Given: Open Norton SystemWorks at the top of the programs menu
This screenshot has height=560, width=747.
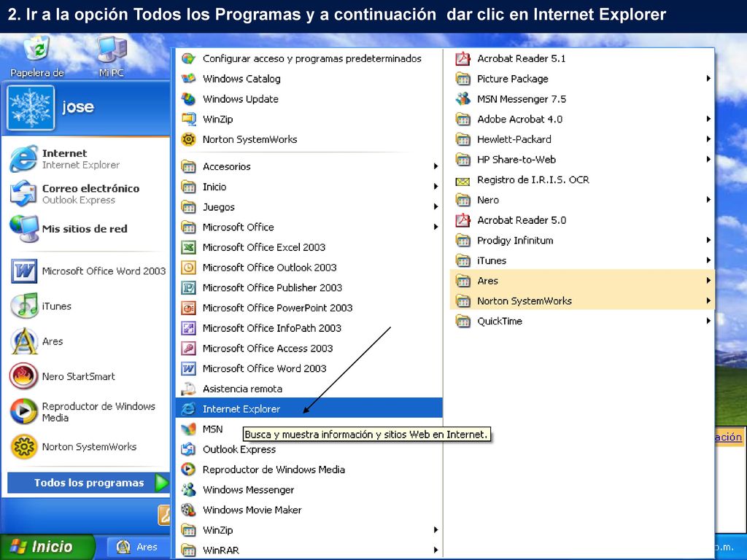Looking at the screenshot, I should 309,139.
